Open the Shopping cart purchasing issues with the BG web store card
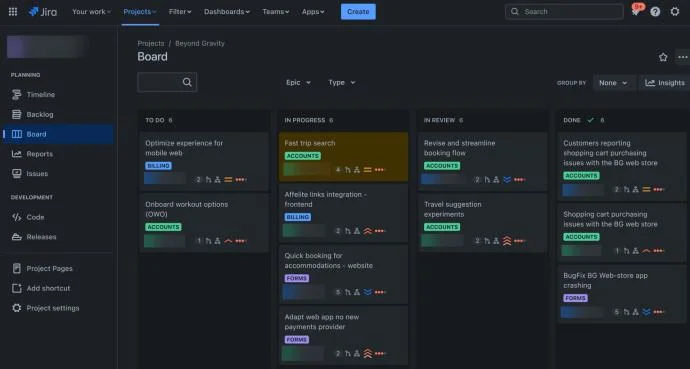The width and height of the screenshot is (690, 369). pyautogui.click(x=622, y=233)
